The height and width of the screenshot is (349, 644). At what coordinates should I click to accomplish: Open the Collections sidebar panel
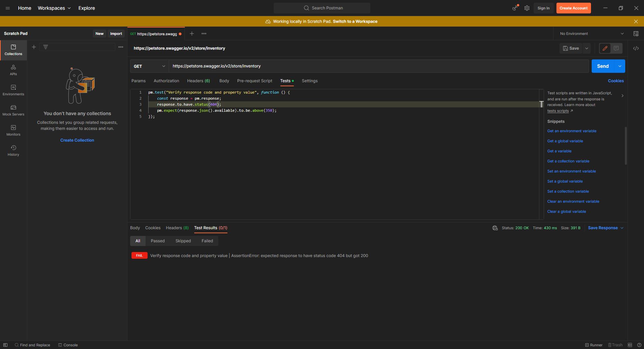coord(13,50)
